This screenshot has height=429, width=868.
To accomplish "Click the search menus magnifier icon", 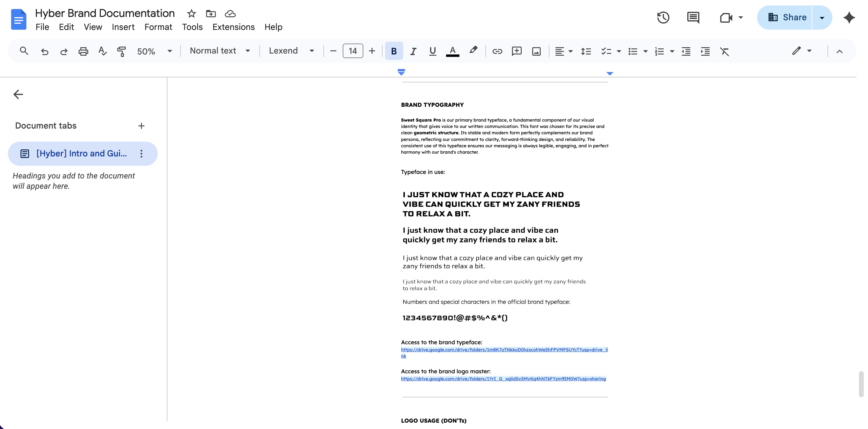I will [x=24, y=51].
